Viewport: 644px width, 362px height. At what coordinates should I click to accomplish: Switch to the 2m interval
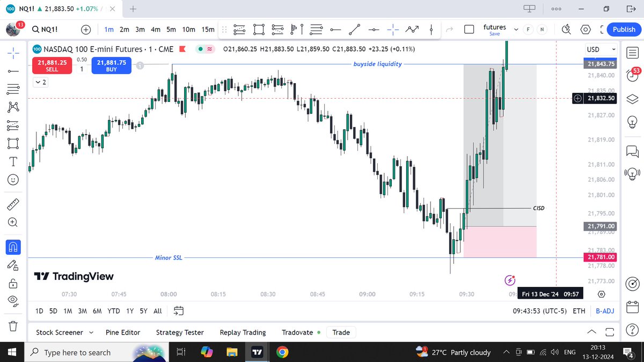(x=125, y=29)
